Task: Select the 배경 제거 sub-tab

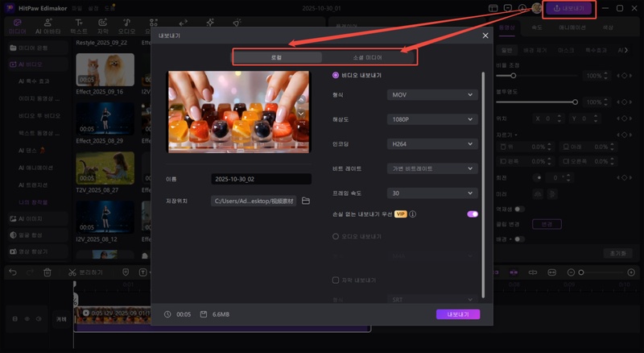Action: click(x=535, y=50)
